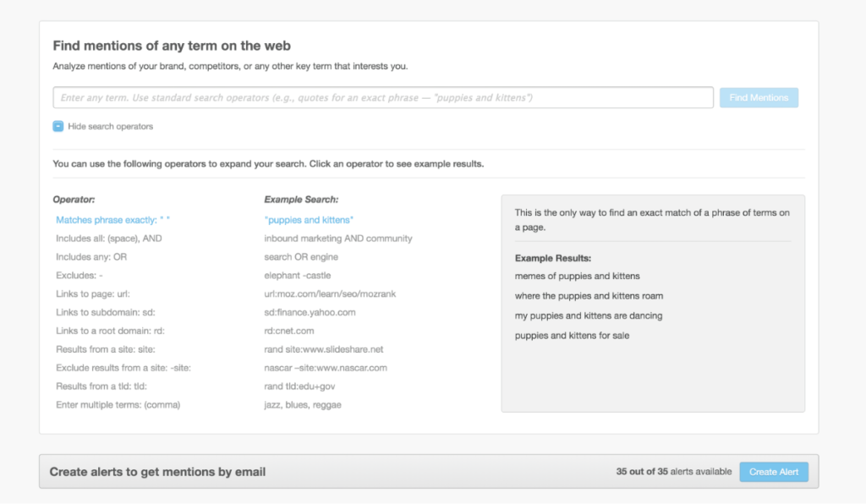Pick the 'Links to subdomain: sd:' operator
866x504 pixels.
point(106,312)
